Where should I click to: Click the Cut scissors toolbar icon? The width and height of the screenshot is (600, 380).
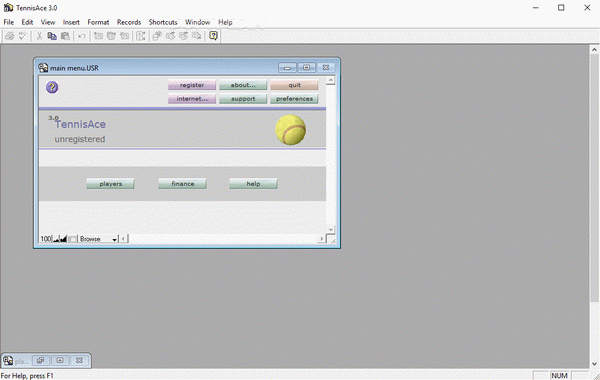coord(39,36)
